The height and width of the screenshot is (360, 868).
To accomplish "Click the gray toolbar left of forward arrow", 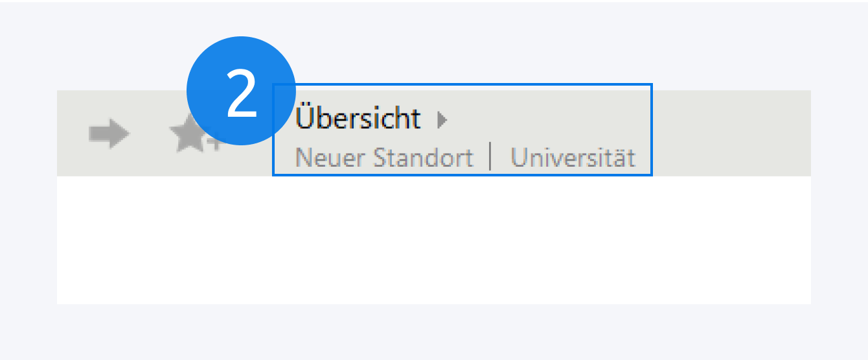I will click(x=71, y=134).
